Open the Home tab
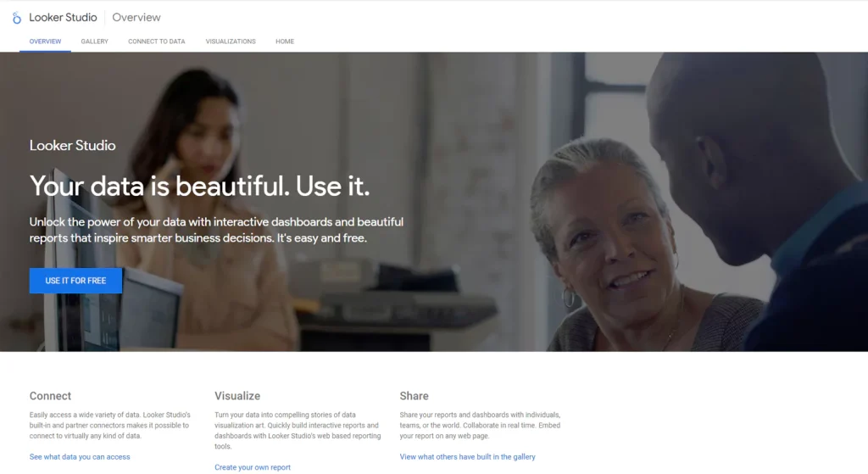 pyautogui.click(x=285, y=42)
